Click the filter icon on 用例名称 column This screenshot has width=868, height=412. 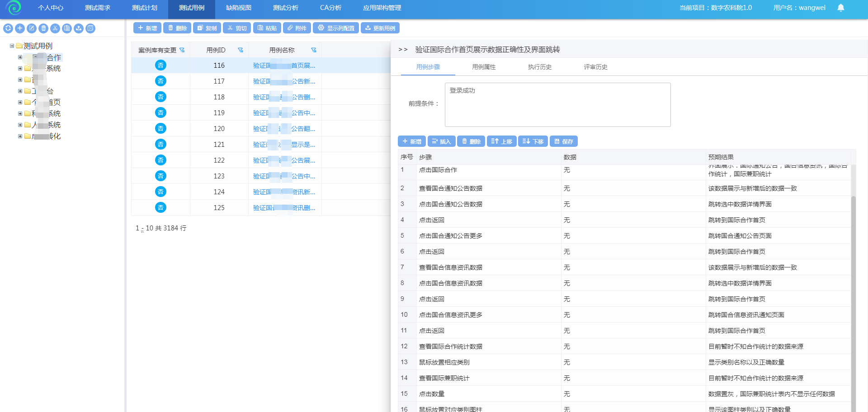coord(314,50)
